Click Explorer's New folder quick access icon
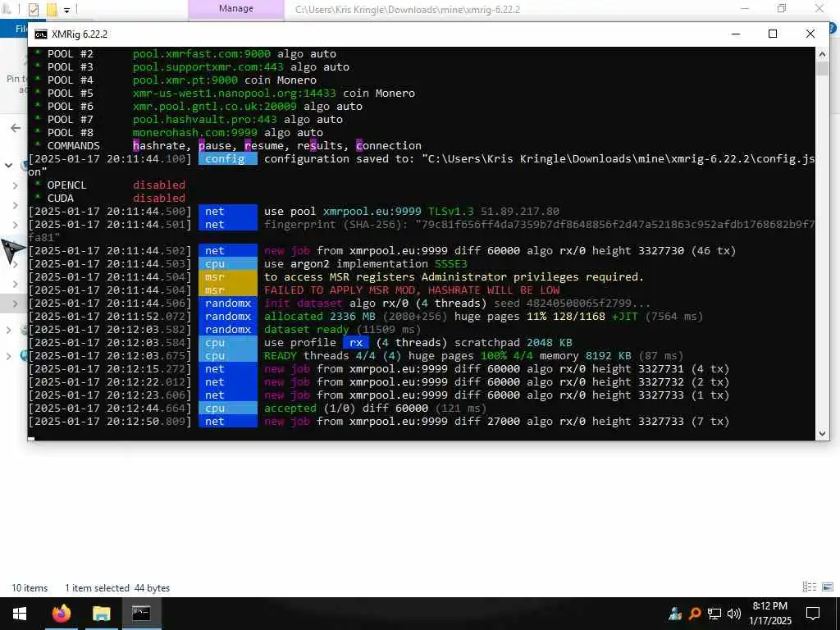Viewport: 840px width, 630px height. pyautogui.click(x=52, y=9)
